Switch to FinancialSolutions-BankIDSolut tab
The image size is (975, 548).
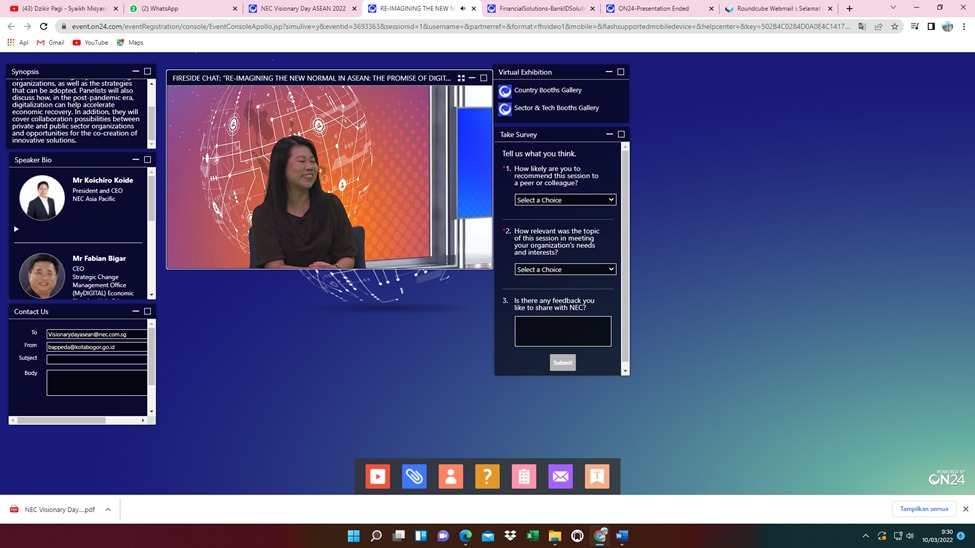click(x=540, y=9)
